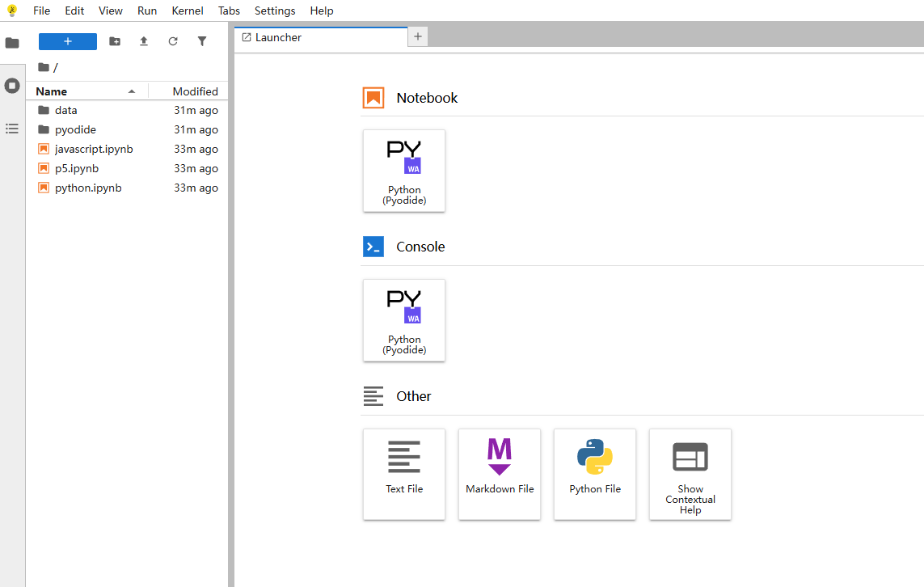Click the javascript.ipynb notebook icon
Image resolution: width=924 pixels, height=587 pixels.
pos(44,149)
